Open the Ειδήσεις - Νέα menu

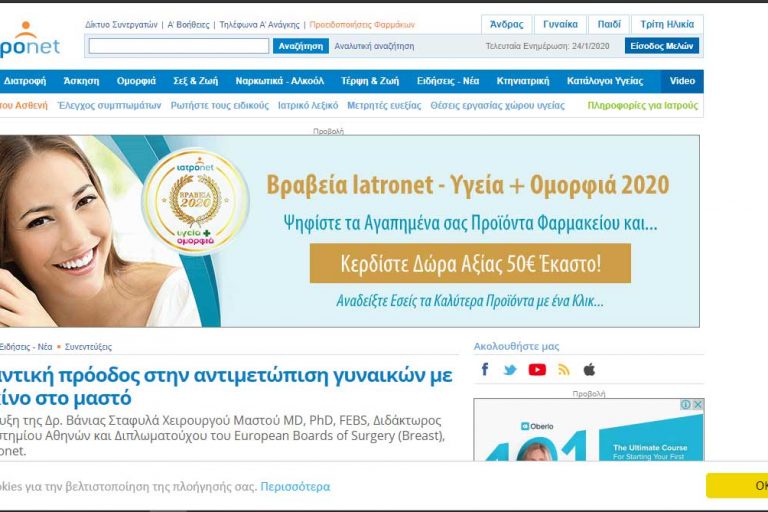448,81
